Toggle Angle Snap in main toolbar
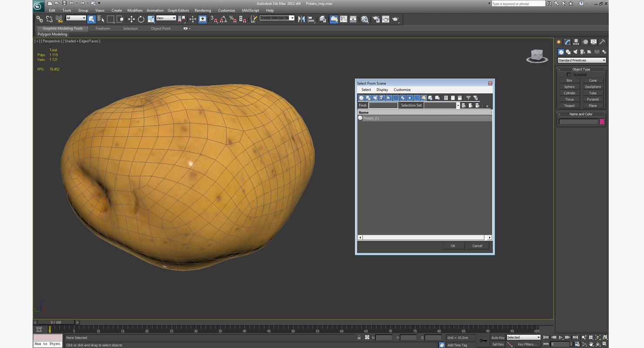This screenshot has width=644, height=348. 223,19
